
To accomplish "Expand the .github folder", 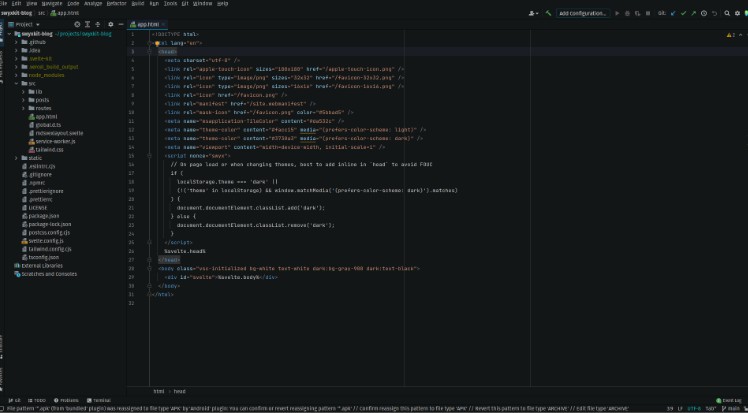I will (x=16, y=42).
